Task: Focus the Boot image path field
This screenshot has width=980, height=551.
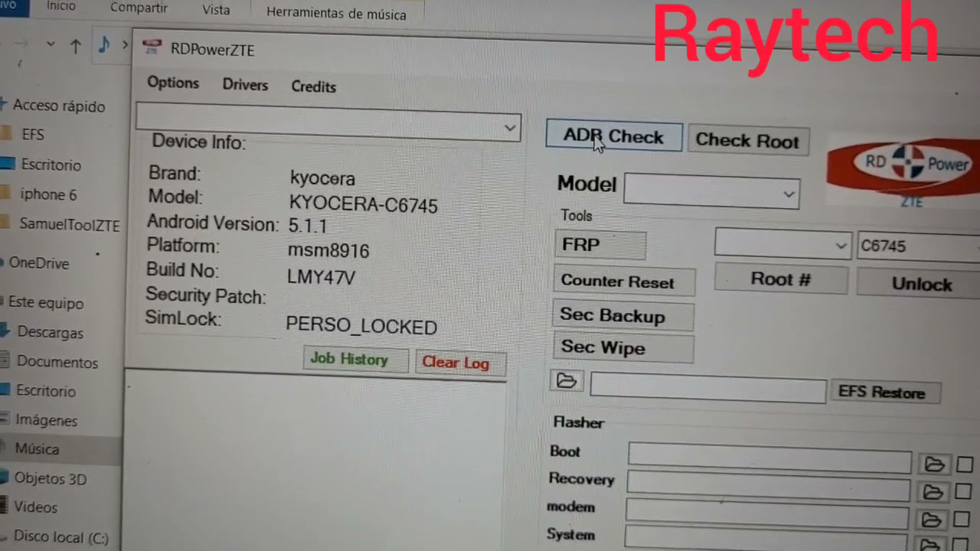Action: tap(769, 457)
